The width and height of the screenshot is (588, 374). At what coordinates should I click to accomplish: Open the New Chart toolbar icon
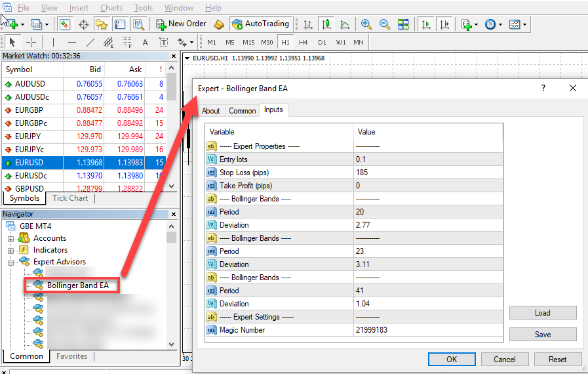point(11,24)
